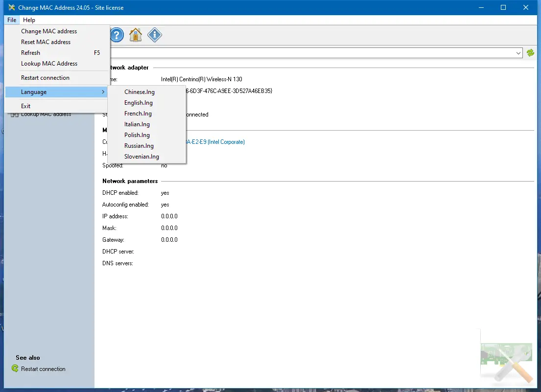Open the File menu
The height and width of the screenshot is (392, 541).
(x=12, y=20)
